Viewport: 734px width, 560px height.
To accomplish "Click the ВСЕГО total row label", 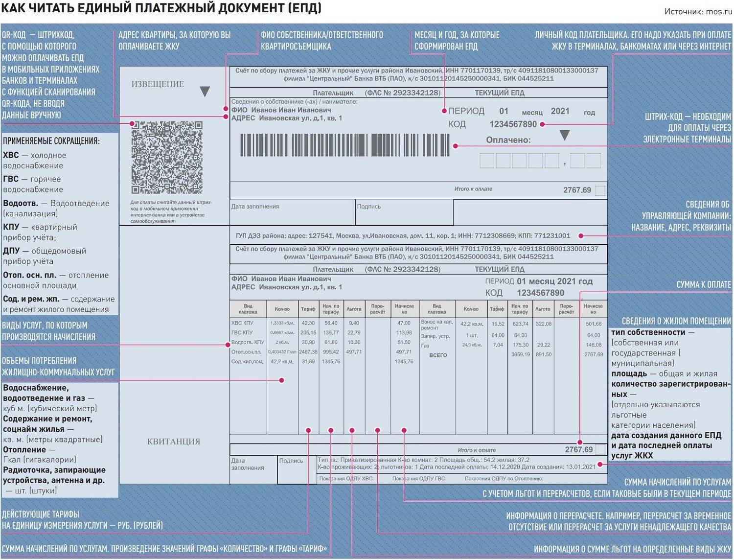I will click(x=438, y=355).
